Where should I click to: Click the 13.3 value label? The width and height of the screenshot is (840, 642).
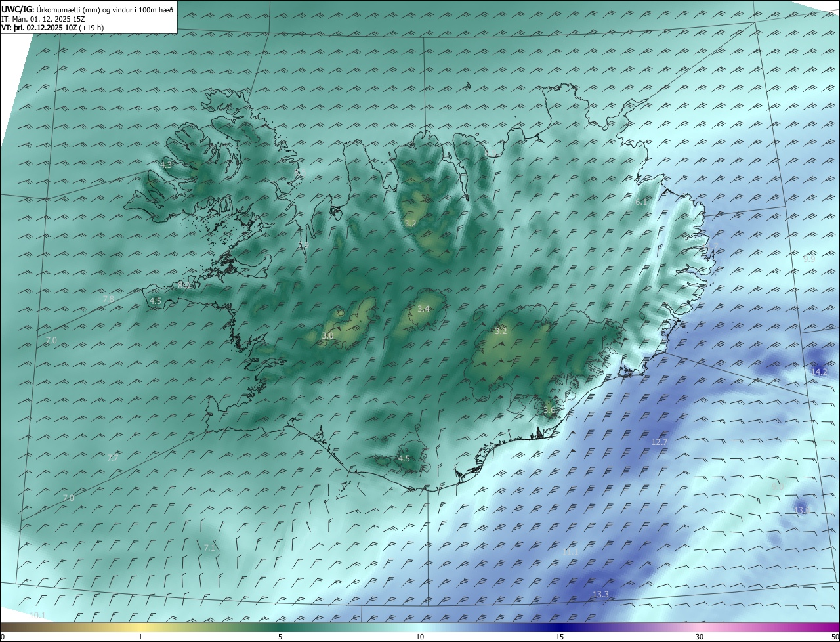tap(600, 595)
